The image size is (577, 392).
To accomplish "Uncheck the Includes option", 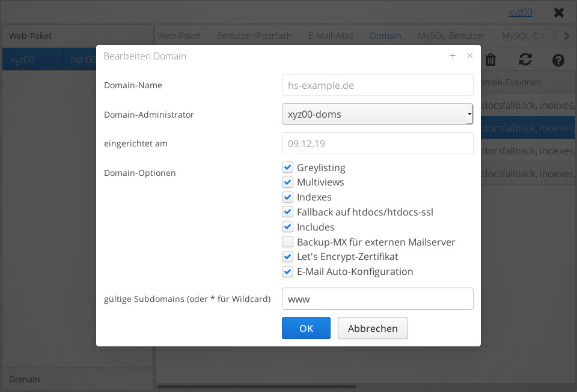I will tap(287, 227).
